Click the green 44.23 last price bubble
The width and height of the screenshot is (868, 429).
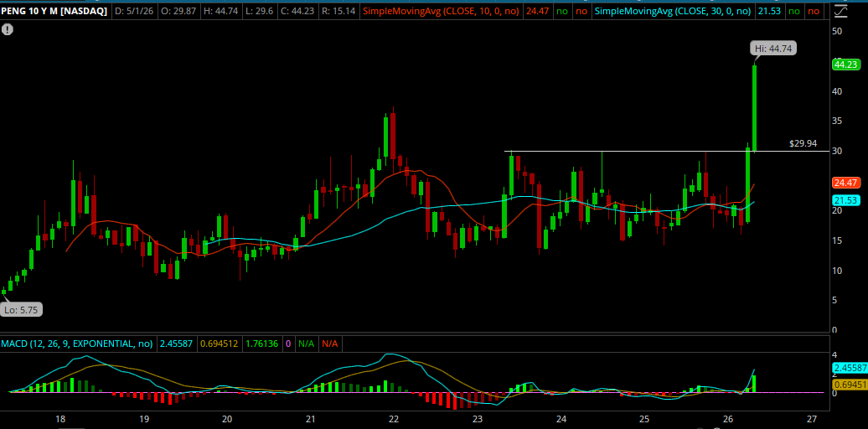pyautogui.click(x=845, y=65)
